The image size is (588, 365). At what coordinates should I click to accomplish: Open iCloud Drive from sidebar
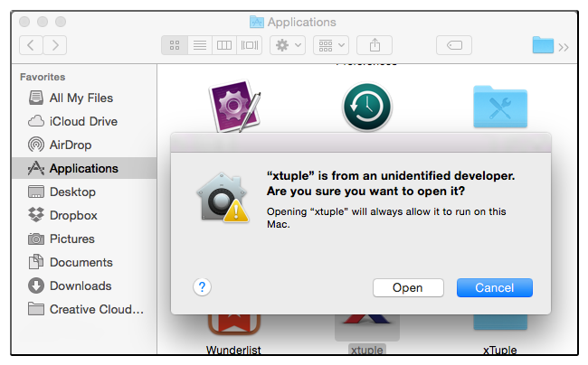coord(83,121)
